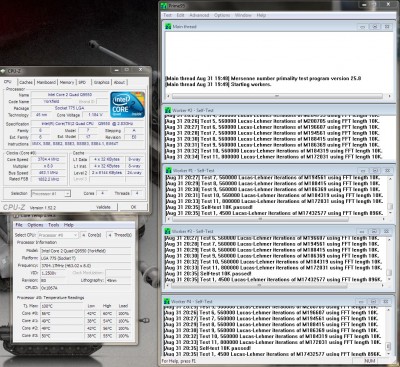400x367 pixels.
Task: Click the Core Voltage value in CPU-Z
Action: pyautogui.click(x=95, y=115)
